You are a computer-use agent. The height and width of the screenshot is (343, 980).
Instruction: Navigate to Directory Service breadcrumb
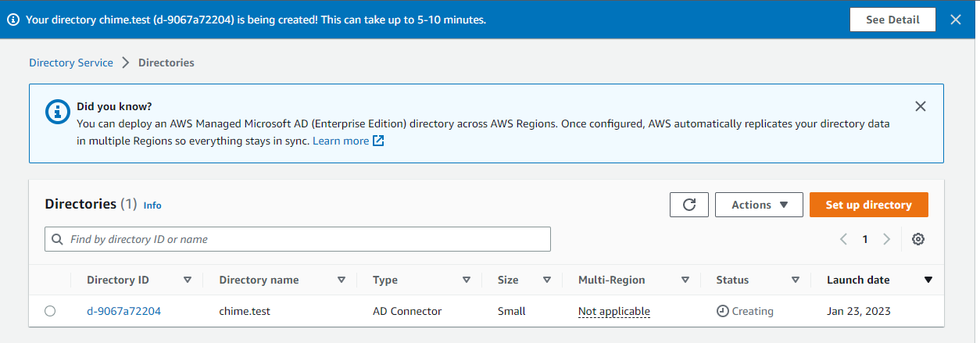[x=71, y=63]
